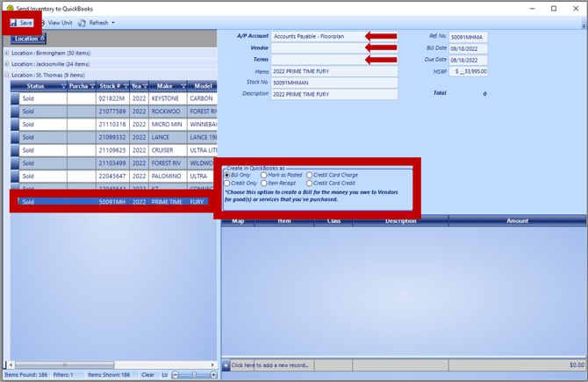Choose the Credit Card Charge option
The width and height of the screenshot is (588, 382).
click(309, 176)
